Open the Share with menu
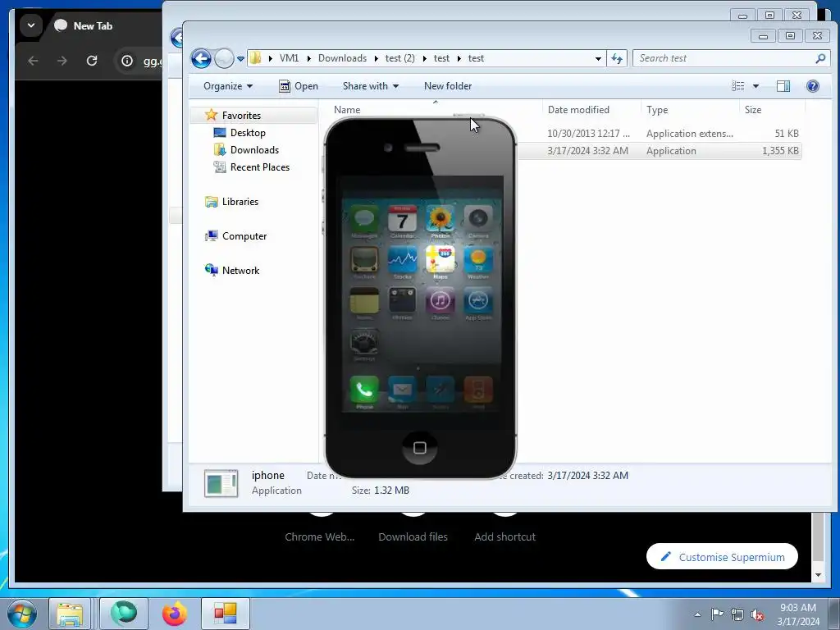Image resolution: width=840 pixels, height=630 pixels. click(x=370, y=86)
